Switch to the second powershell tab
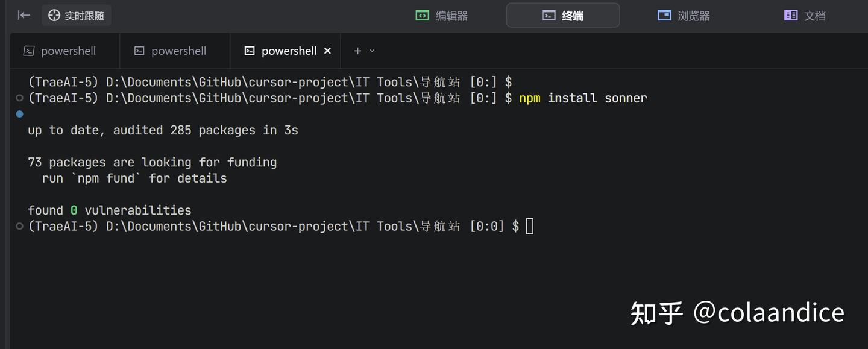 pyautogui.click(x=170, y=51)
